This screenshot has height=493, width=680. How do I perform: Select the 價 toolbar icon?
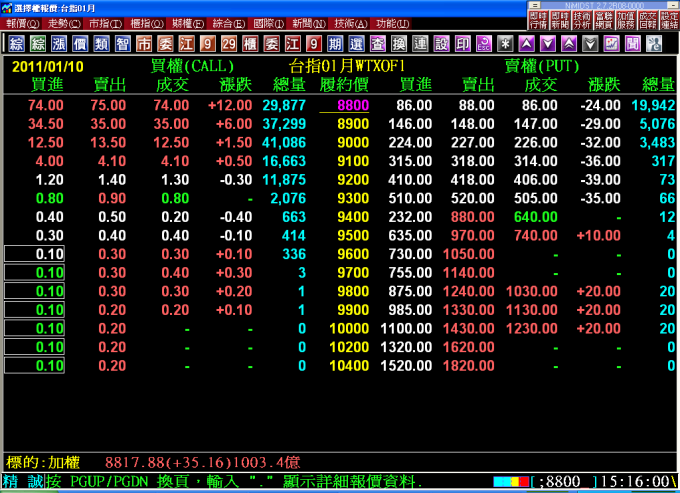pos(80,44)
